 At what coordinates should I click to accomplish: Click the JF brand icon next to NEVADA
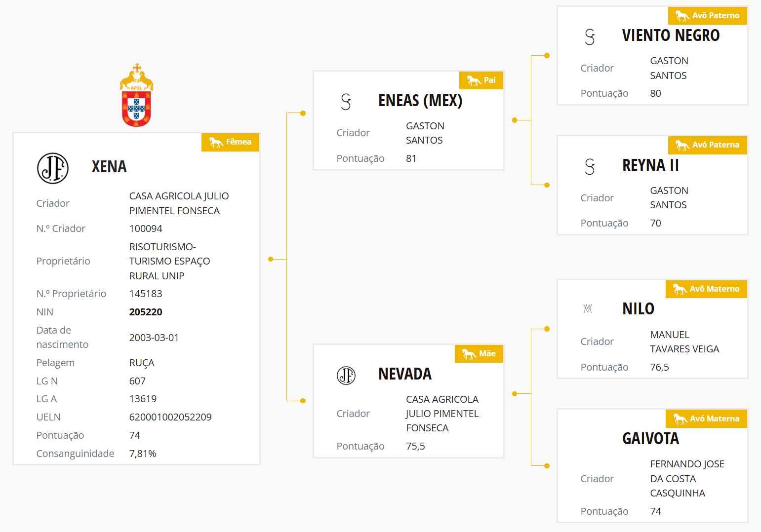(346, 376)
